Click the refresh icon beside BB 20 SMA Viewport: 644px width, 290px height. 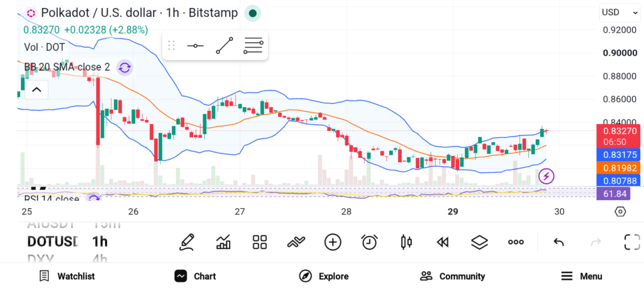pyautogui.click(x=125, y=68)
